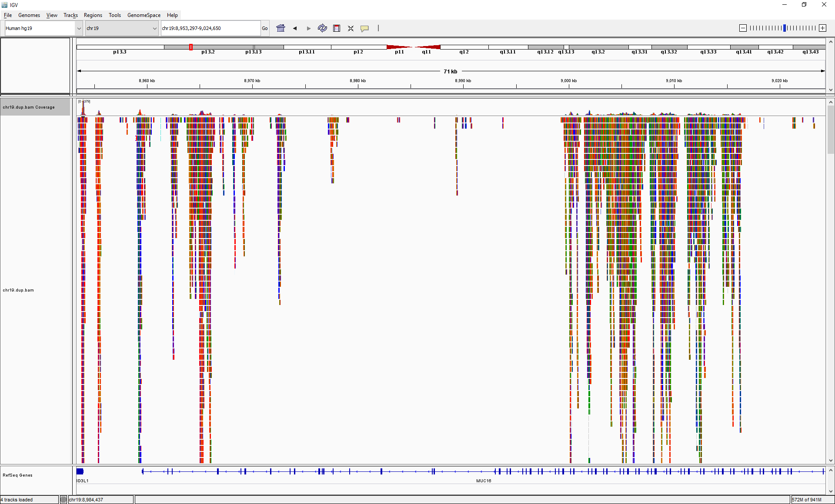Screen dimensions: 835x504
Task: Click the resize tracks to window icon
Action: click(351, 28)
